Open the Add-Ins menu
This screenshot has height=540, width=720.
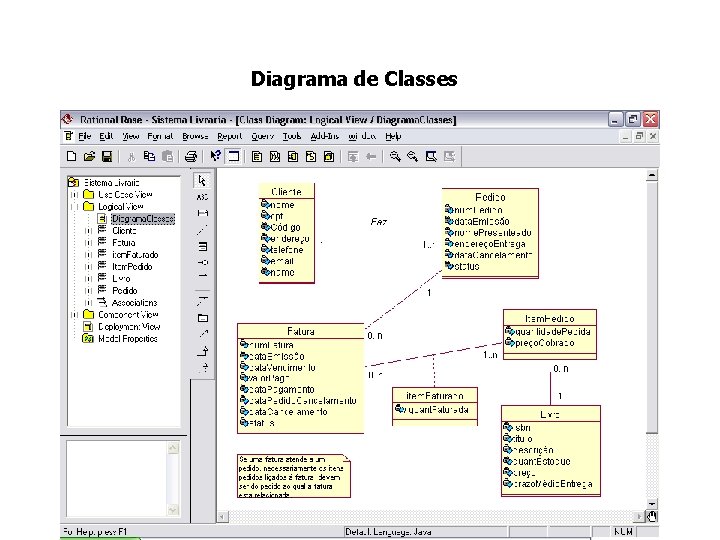tap(325, 136)
